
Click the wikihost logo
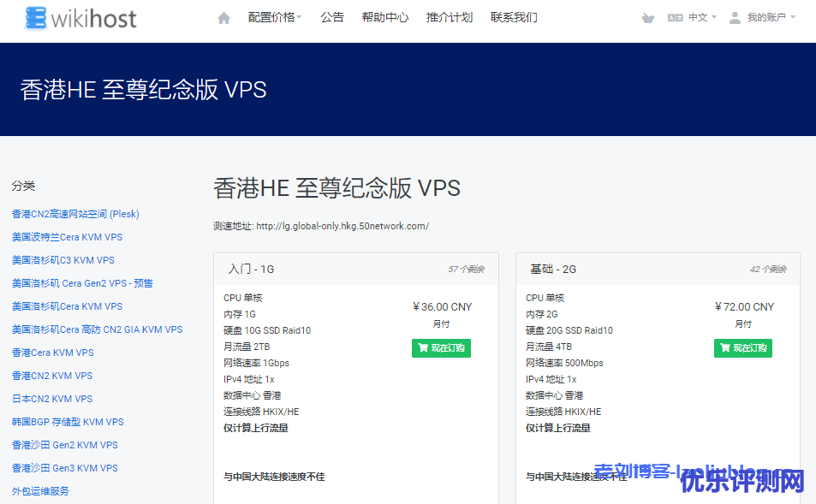point(81,18)
